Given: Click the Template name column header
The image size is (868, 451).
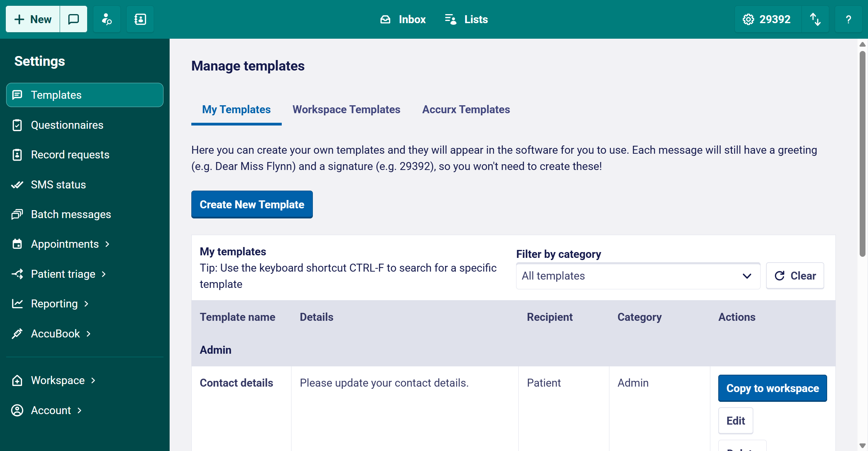Looking at the screenshot, I should [237, 317].
